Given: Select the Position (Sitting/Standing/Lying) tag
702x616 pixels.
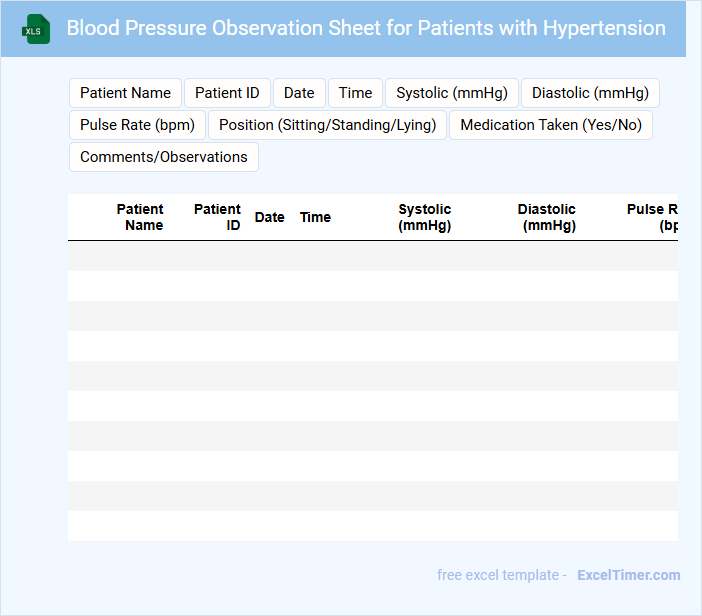Looking at the screenshot, I should coord(327,125).
